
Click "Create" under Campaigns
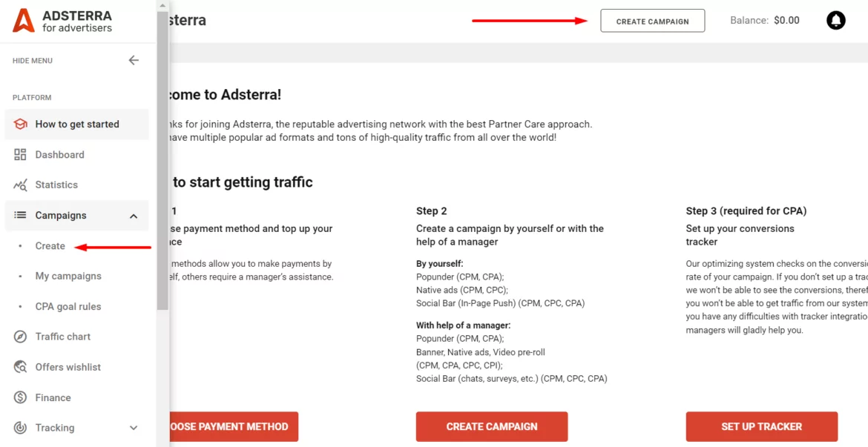tap(52, 245)
